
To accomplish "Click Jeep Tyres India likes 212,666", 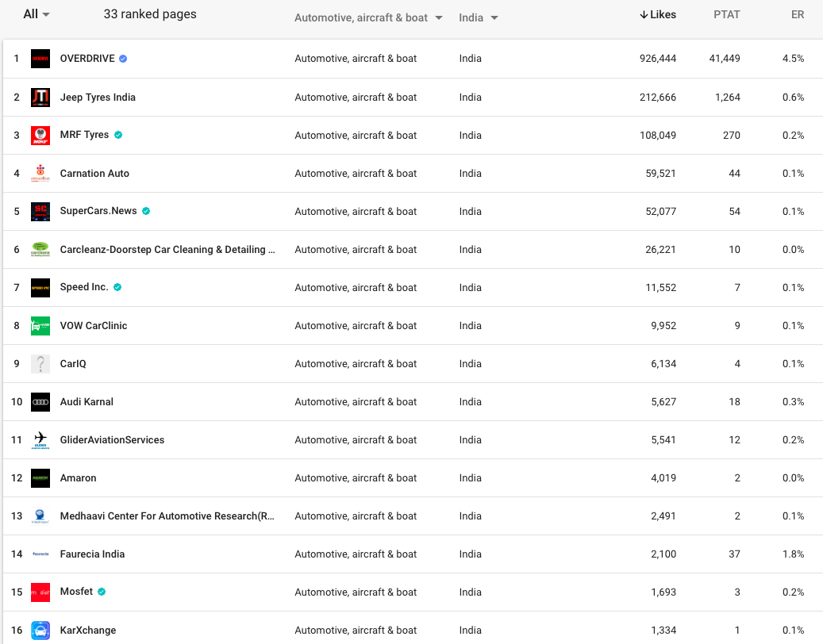I will 658,97.
